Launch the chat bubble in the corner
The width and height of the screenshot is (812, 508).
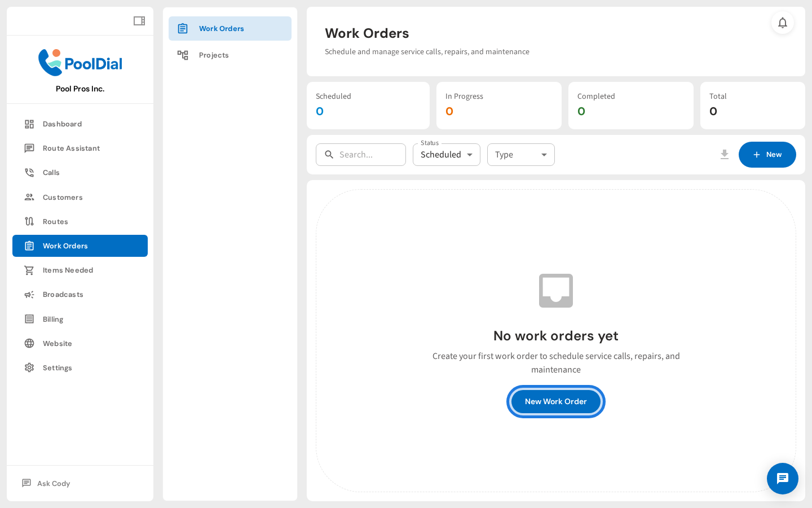point(783,479)
